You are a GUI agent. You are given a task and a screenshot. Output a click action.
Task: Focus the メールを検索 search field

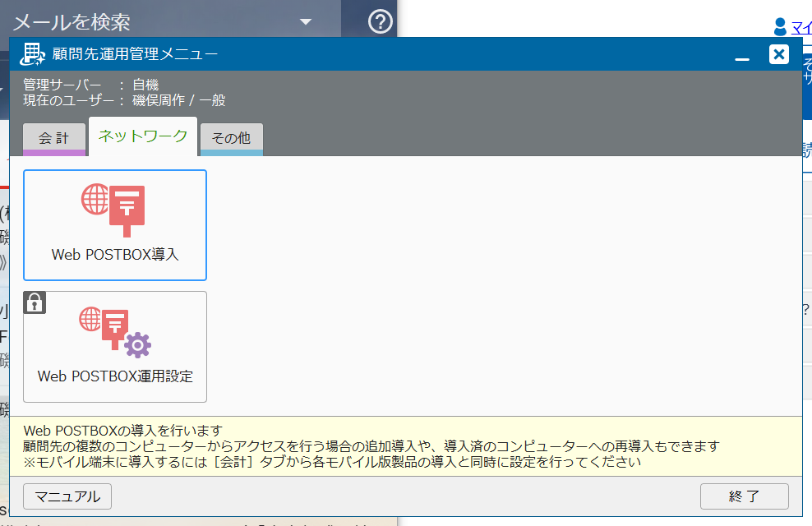click(148, 22)
